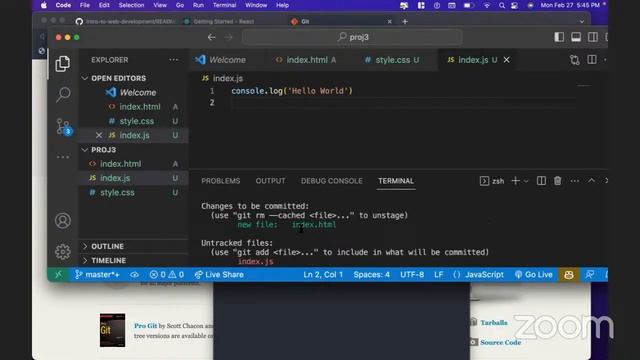Image resolution: width=640 pixels, height=360 pixels.
Task: Open the Accounts icon in activity bar
Action: pyautogui.click(x=62, y=221)
